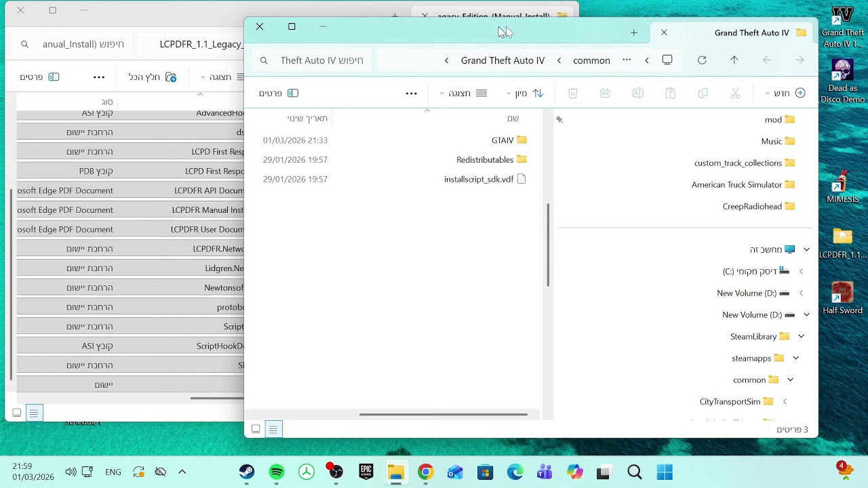Viewport: 868px width, 488px height.
Task: Collapse the This PC tree node
Action: pyautogui.click(x=806, y=249)
